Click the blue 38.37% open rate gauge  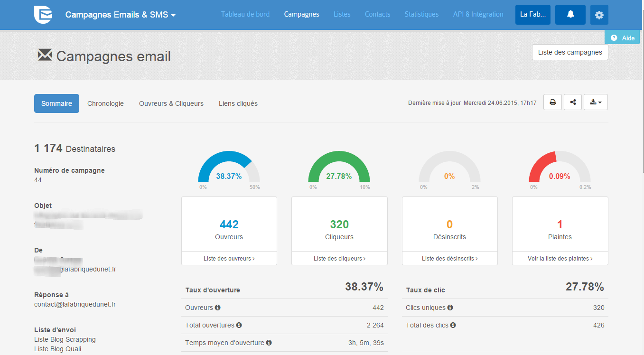(x=229, y=168)
